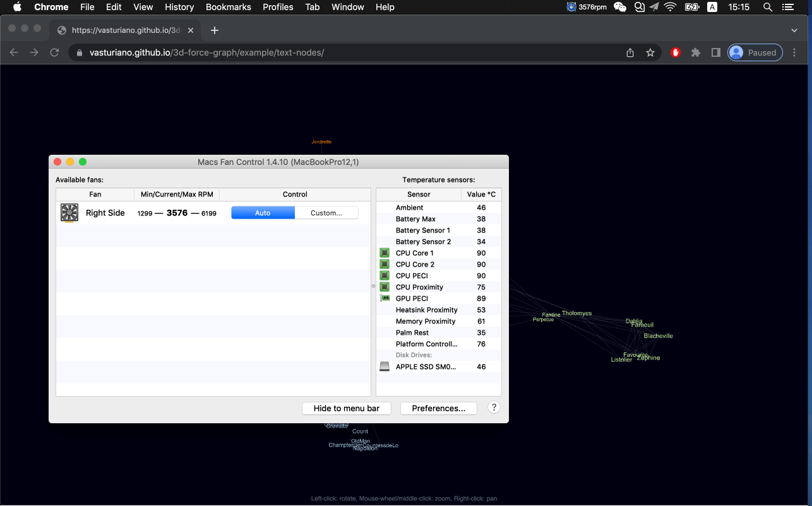
Task: Click the Fan column header
Action: click(x=95, y=194)
